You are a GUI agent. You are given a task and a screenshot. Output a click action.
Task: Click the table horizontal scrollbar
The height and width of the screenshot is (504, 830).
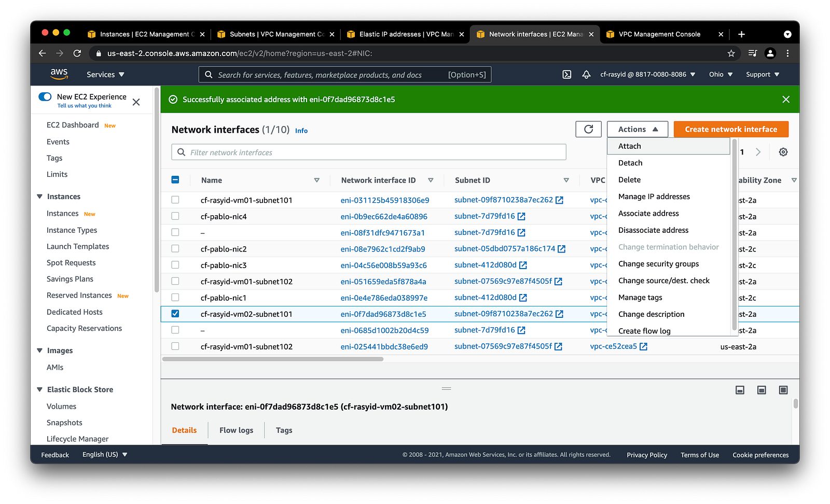(273, 359)
